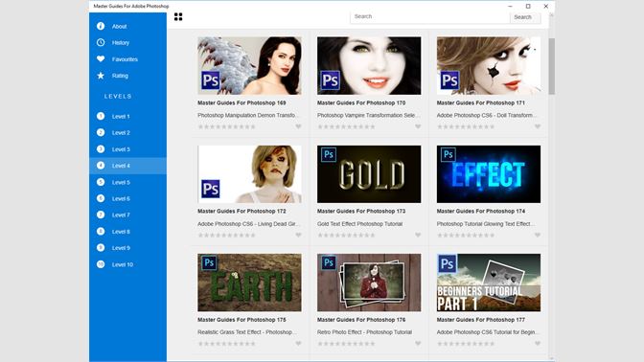The width and height of the screenshot is (644, 362).
Task: Click the vertical scrollbar thumb
Action: click(x=552, y=66)
